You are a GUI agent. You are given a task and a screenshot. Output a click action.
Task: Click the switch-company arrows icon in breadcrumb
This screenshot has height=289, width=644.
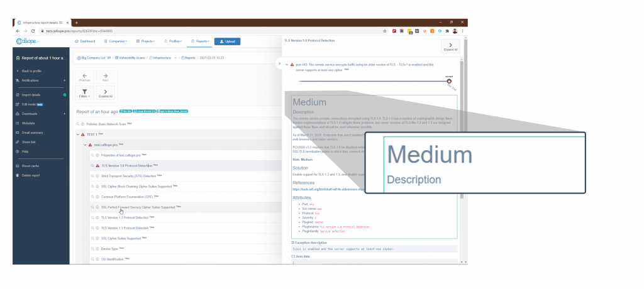[109, 58]
